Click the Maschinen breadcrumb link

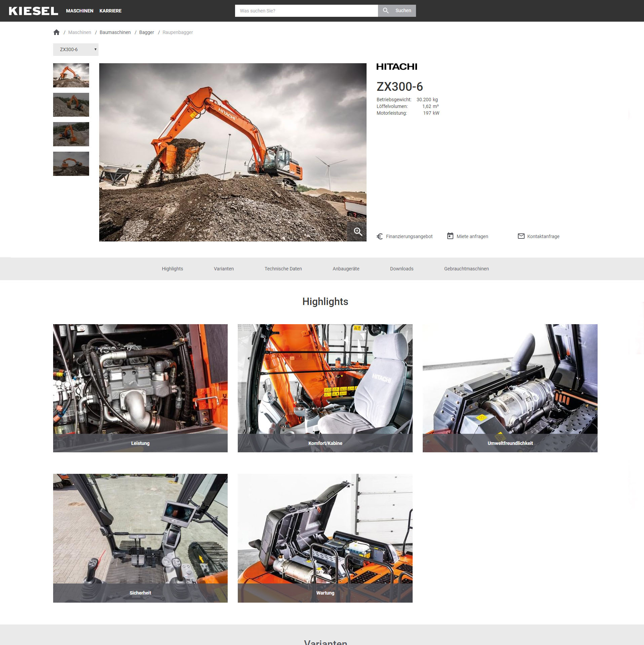pos(80,32)
